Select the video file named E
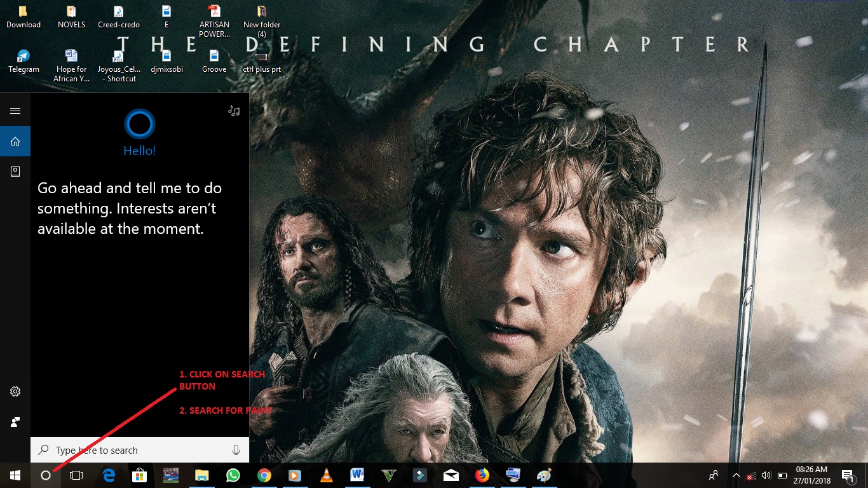This screenshot has height=488, width=868. pos(166,18)
